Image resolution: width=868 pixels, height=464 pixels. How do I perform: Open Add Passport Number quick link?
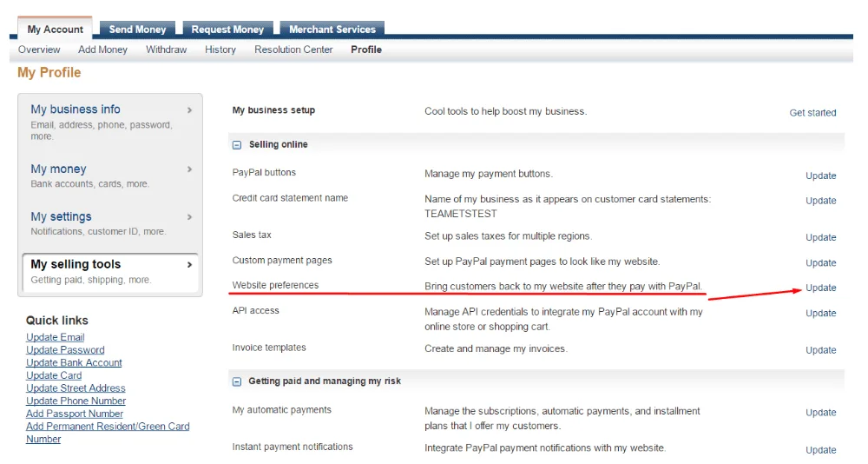coord(74,414)
